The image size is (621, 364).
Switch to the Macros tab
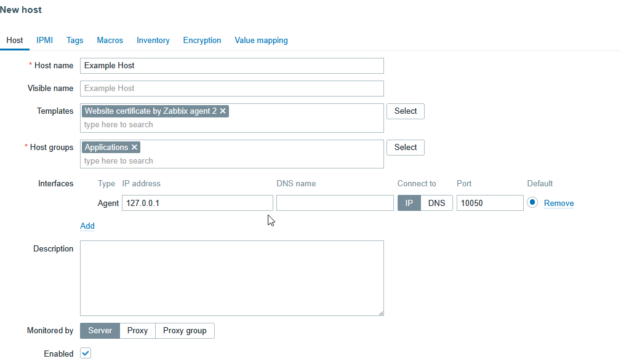tap(110, 41)
